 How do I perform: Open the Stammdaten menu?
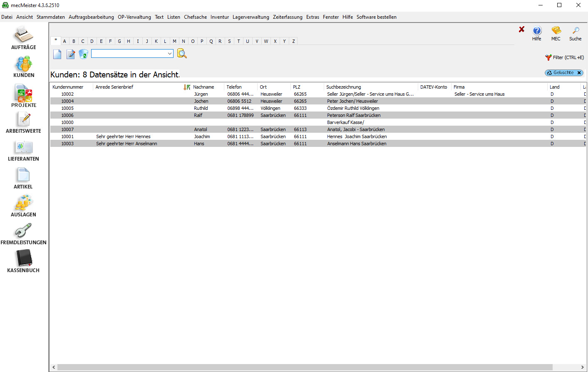tap(51, 17)
